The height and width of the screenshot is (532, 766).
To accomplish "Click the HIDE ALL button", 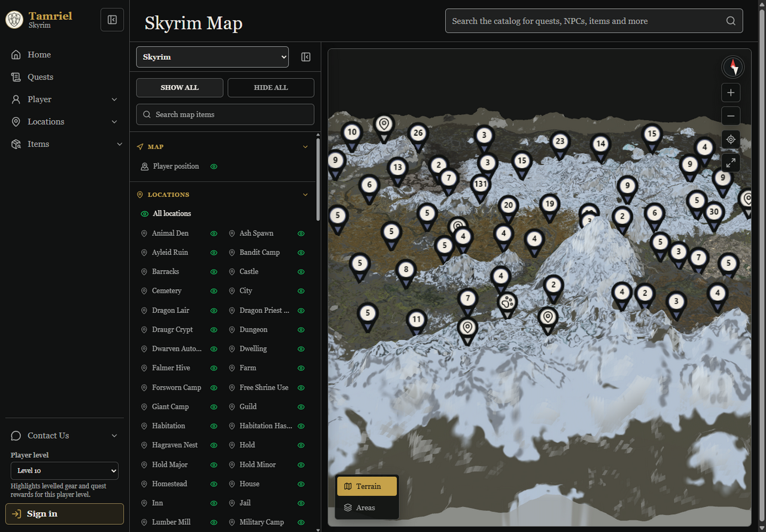I will [x=271, y=87].
